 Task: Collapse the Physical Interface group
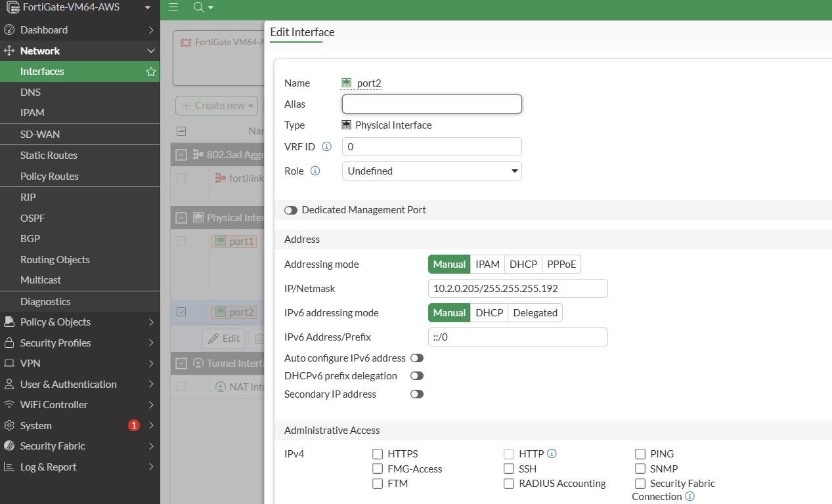[x=181, y=217]
